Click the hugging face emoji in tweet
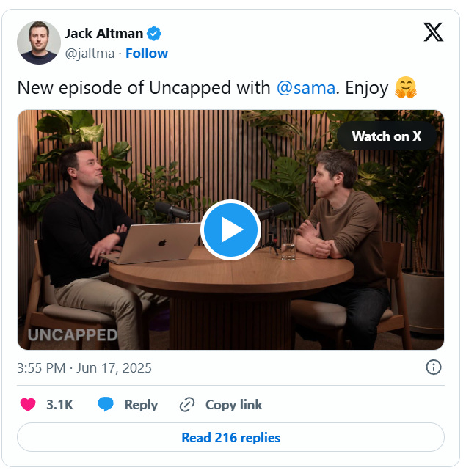This screenshot has width=466, height=476. (406, 88)
